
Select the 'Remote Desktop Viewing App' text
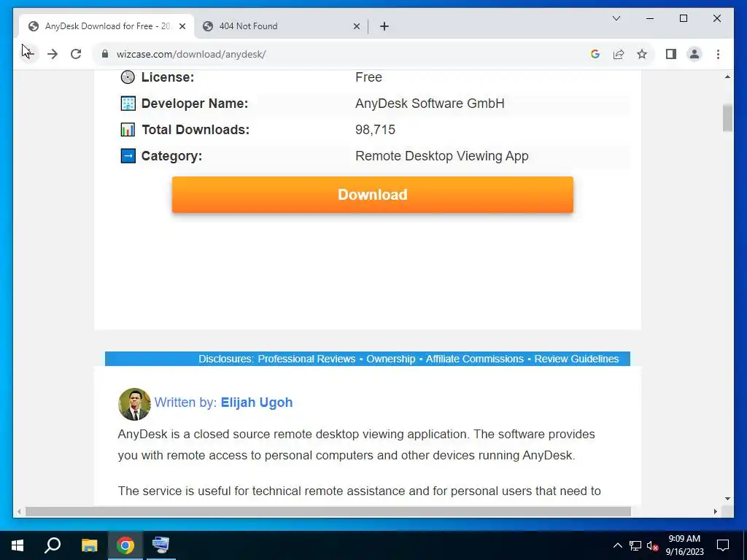(441, 156)
